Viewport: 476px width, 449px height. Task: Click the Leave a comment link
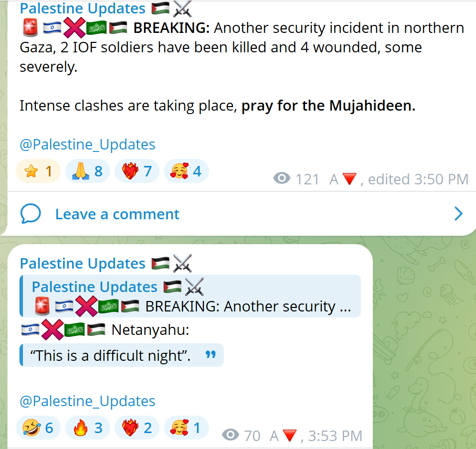117,214
